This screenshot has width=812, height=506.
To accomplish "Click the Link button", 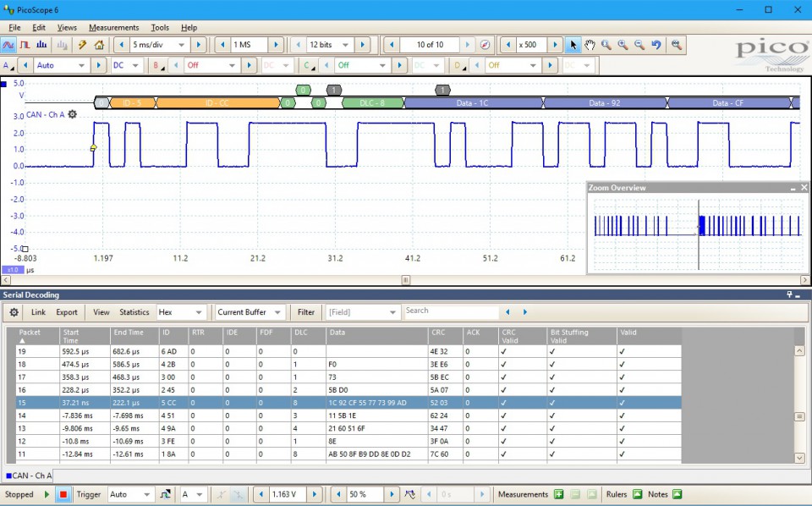I will [38, 312].
